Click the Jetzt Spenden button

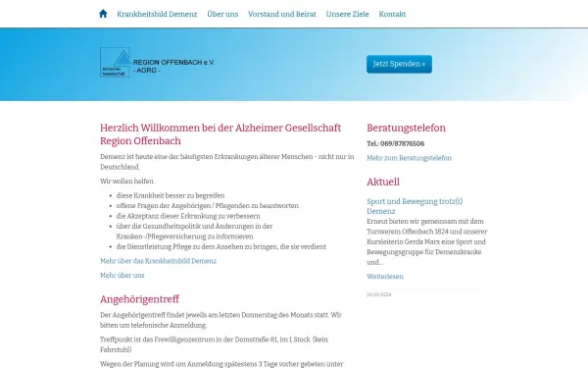pos(399,64)
